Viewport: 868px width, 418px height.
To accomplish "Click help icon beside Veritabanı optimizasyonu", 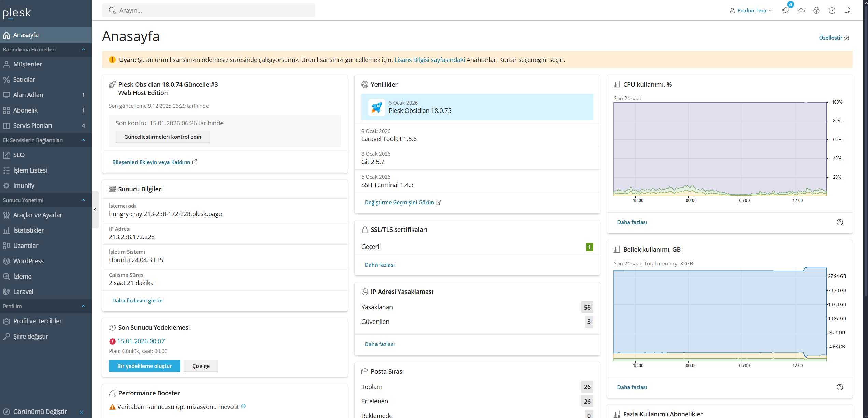I will tap(243, 406).
